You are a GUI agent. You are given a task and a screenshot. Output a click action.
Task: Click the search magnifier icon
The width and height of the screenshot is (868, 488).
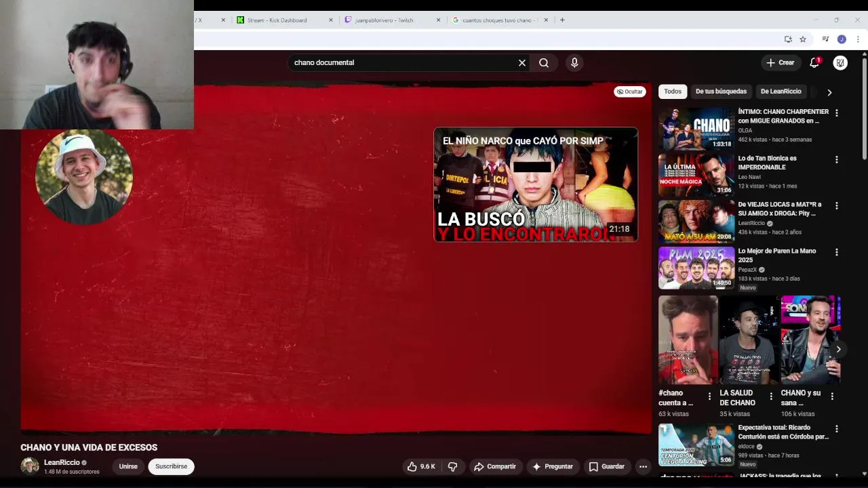click(544, 62)
